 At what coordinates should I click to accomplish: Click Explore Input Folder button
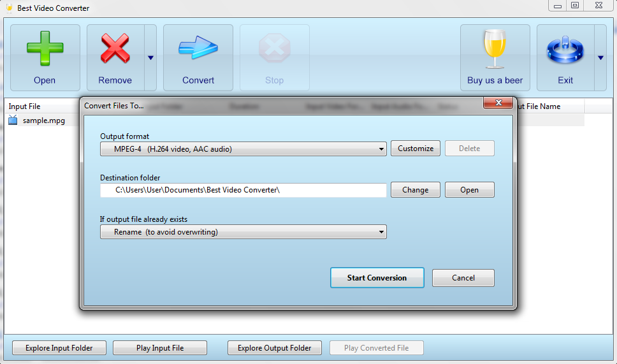(x=59, y=348)
